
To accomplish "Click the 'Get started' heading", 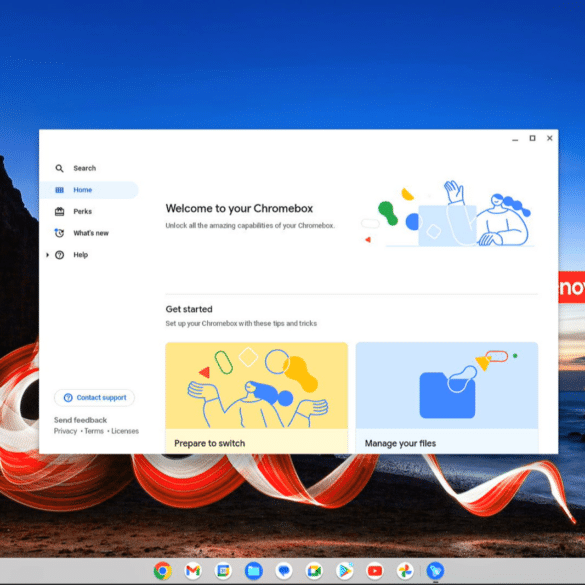I will pyautogui.click(x=189, y=309).
